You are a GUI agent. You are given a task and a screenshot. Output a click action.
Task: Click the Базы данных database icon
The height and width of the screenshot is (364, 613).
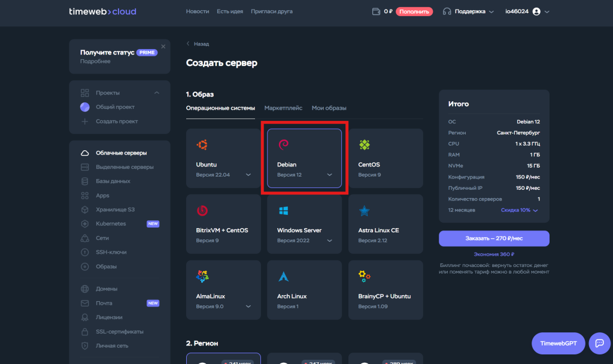click(x=85, y=181)
